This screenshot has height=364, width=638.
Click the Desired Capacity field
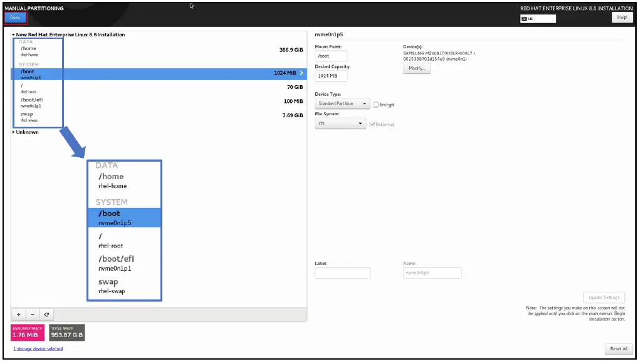331,76
